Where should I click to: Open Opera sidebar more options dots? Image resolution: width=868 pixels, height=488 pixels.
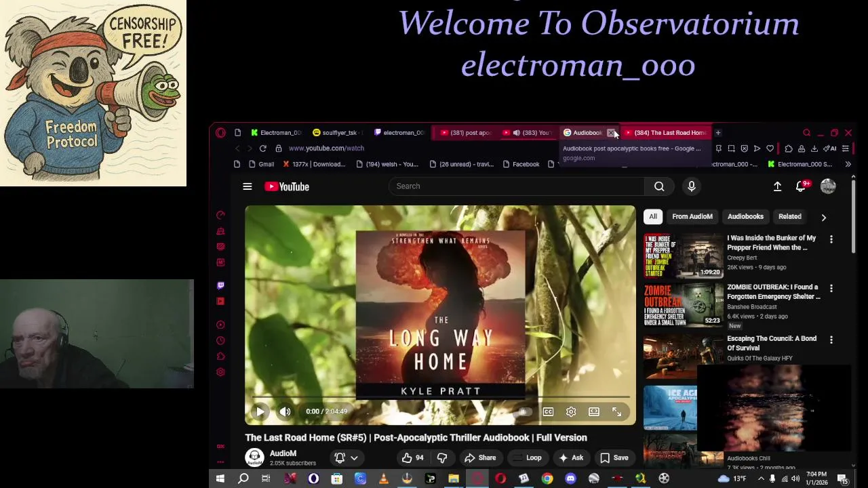click(220, 462)
